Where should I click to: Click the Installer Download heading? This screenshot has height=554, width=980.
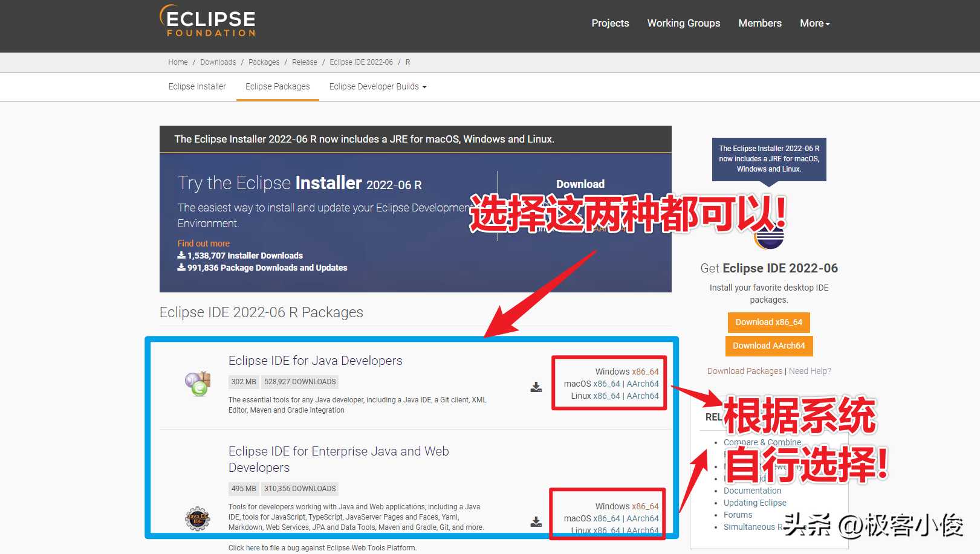pyautogui.click(x=580, y=184)
